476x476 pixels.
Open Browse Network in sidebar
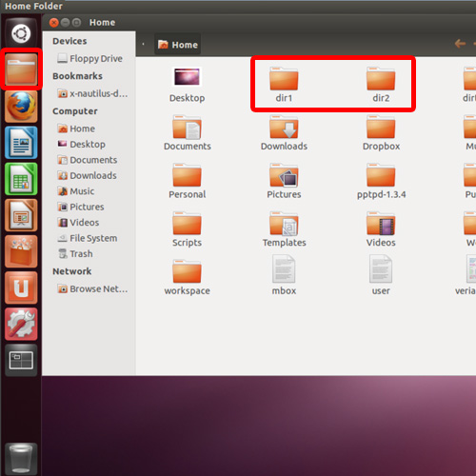[x=92, y=288]
